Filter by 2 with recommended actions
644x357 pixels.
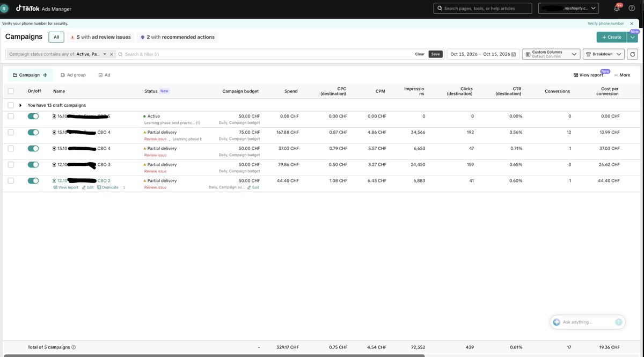click(x=178, y=37)
